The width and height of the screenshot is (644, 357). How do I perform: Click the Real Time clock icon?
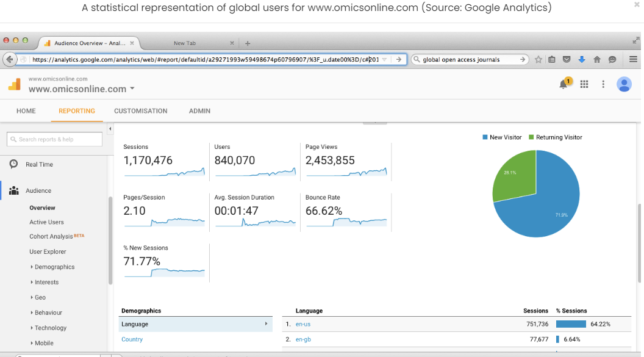13,164
